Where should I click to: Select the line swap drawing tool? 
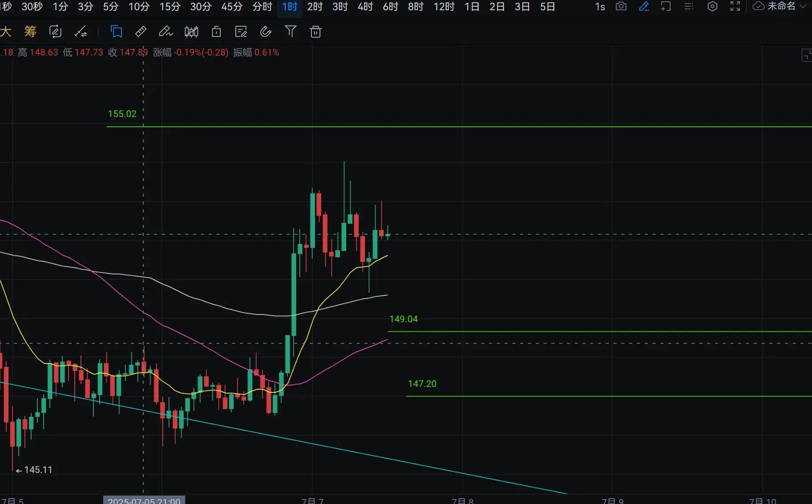point(81,32)
